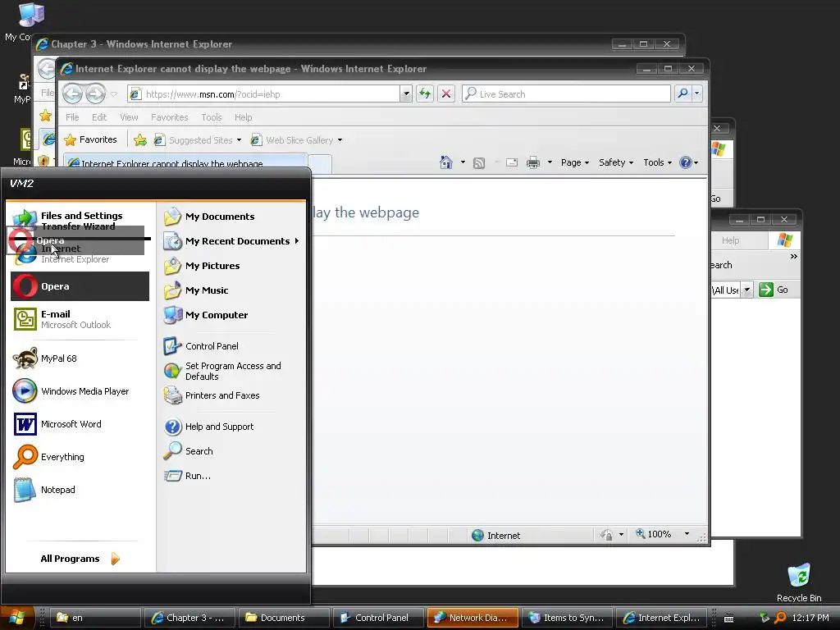Click Go button in background window
The image size is (840, 630).
click(x=774, y=290)
